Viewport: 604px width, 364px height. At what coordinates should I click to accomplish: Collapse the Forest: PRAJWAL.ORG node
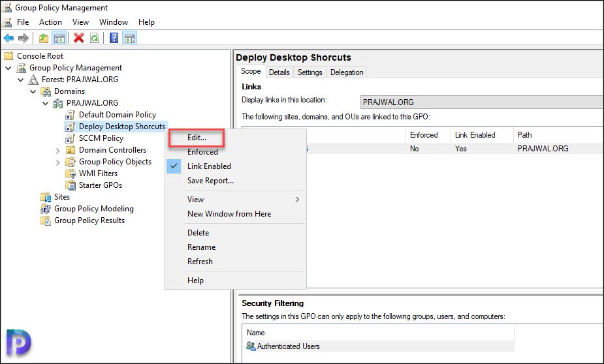(x=21, y=80)
